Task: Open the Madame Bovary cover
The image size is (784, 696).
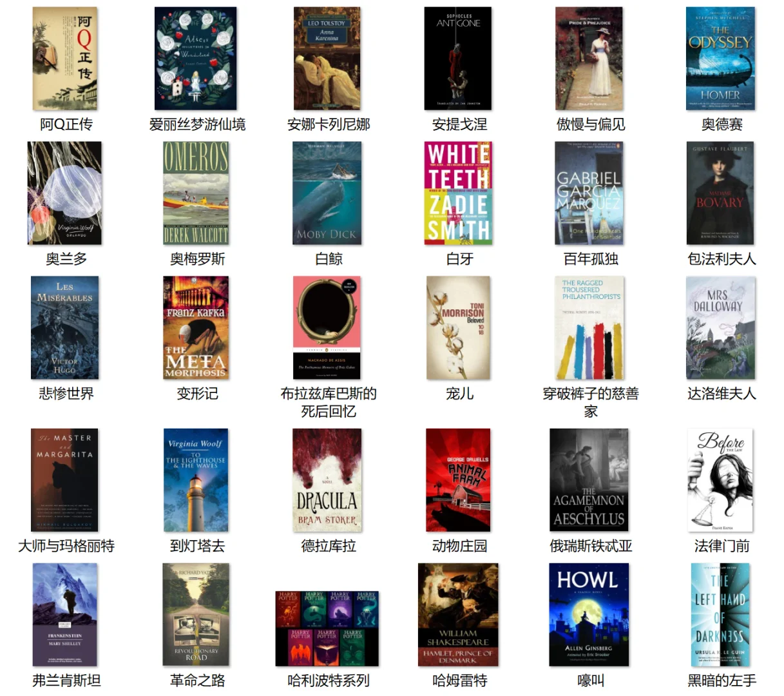Action: point(720,193)
